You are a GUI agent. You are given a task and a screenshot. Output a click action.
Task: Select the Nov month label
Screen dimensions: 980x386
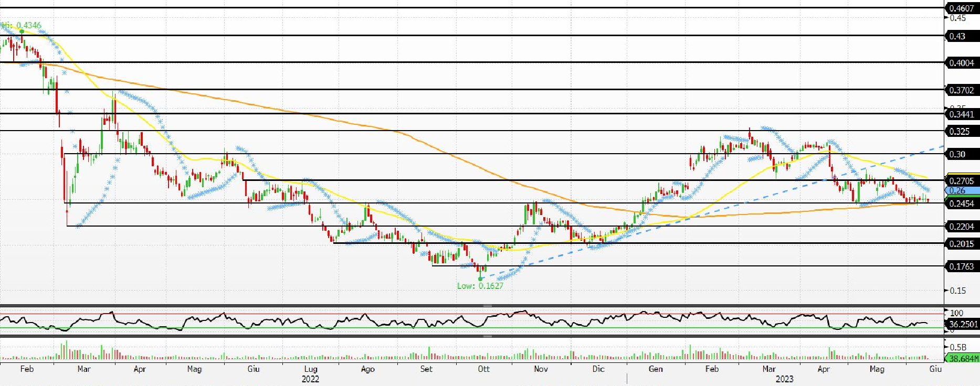(x=541, y=369)
